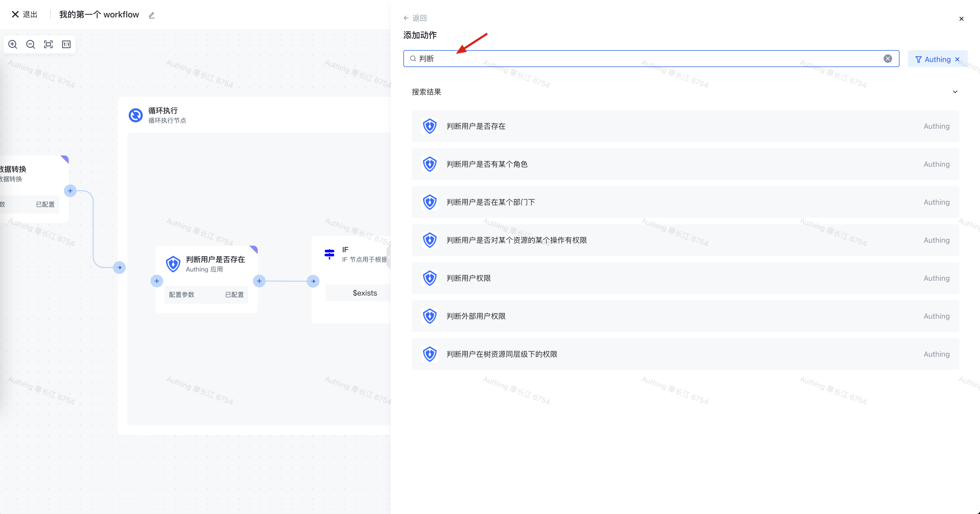
Task: Remove the Authing filter tag
Action: tap(958, 59)
